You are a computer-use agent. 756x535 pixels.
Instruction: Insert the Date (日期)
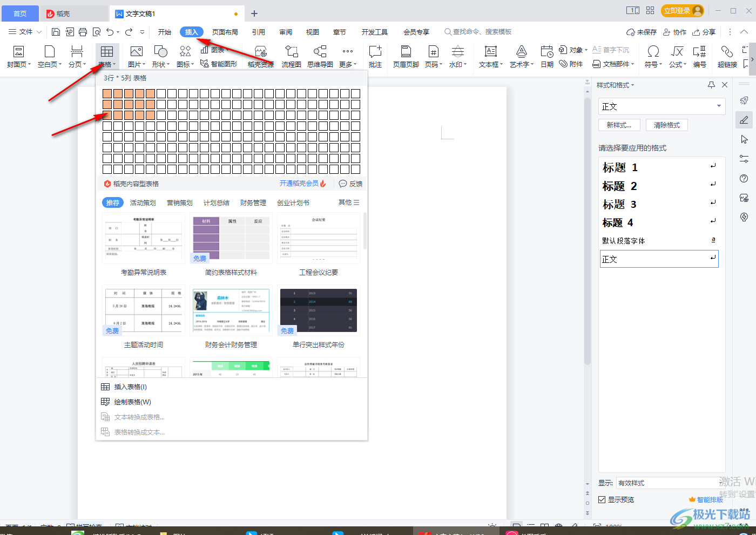click(x=547, y=57)
